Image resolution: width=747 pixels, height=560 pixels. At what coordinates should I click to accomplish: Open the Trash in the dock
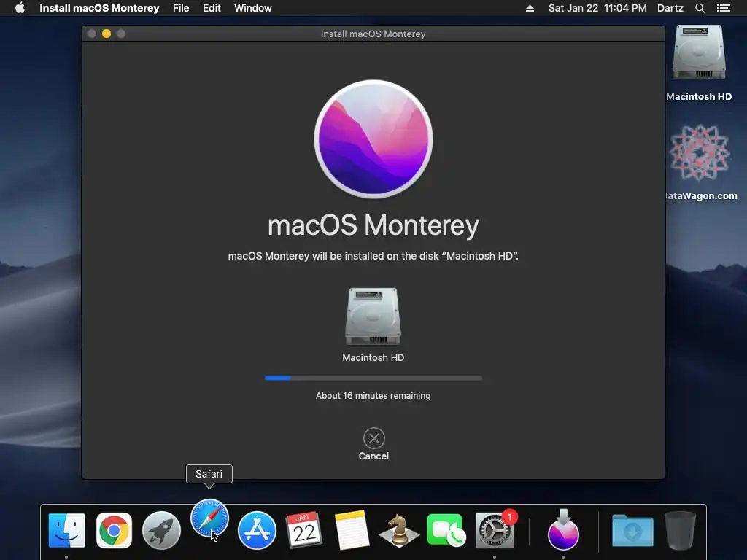click(680, 530)
